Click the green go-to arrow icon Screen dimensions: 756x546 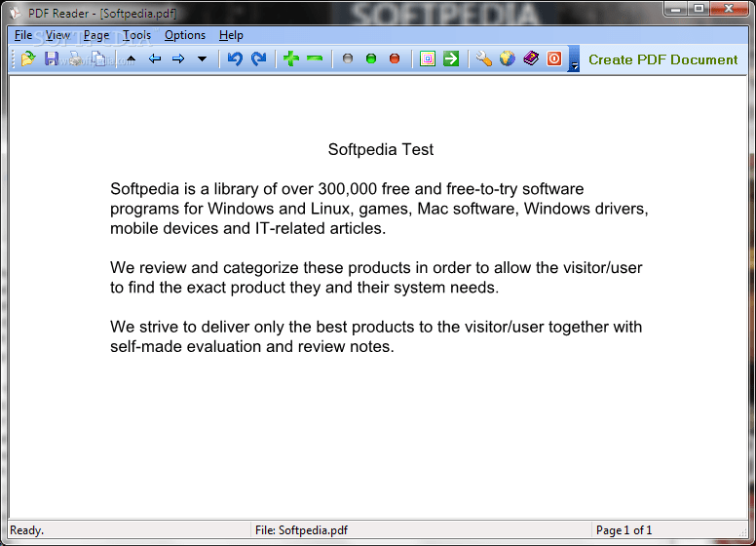451,58
